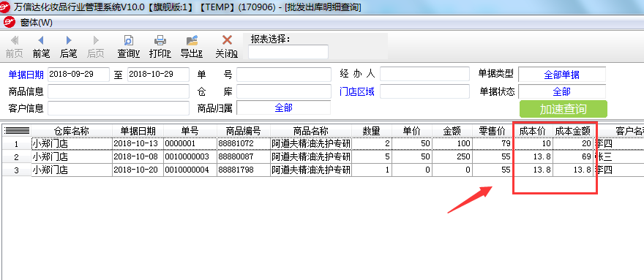Click the end date field 2018-10-29
Screen dimensions: 644x280
158,75
